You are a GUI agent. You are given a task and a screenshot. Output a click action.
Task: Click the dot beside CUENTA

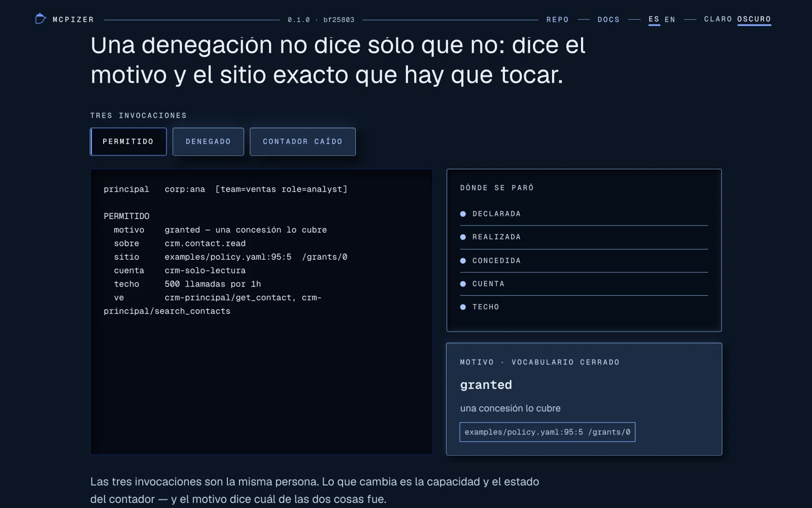click(x=463, y=284)
